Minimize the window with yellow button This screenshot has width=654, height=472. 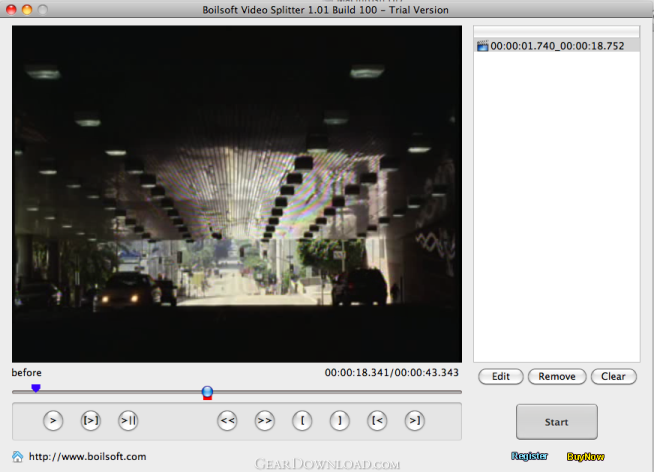pos(27,9)
